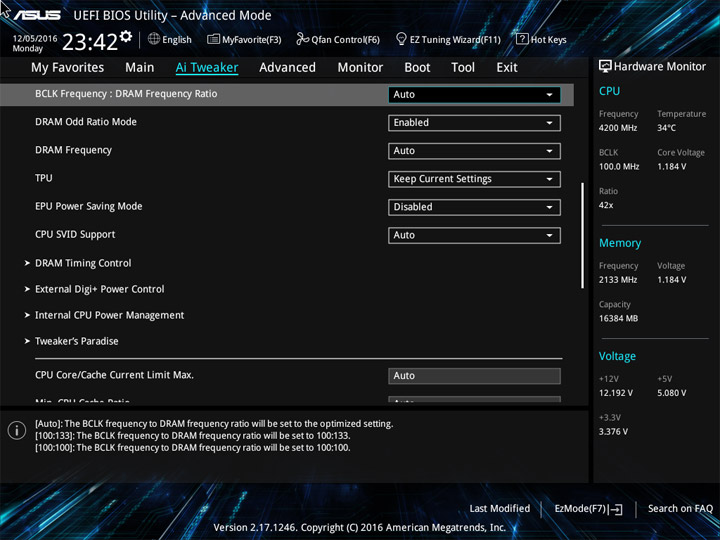Click memory capacity value 16384 MB
This screenshot has height=540, width=720.
coord(619,318)
